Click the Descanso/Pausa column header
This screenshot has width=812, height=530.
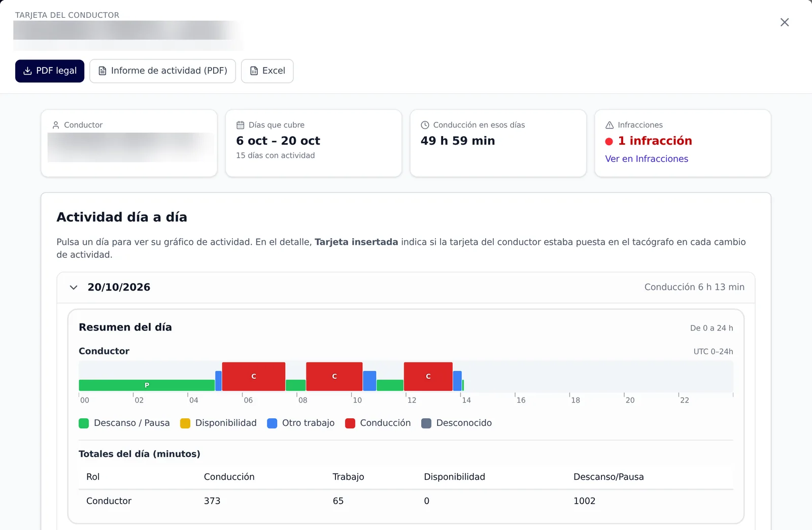click(x=608, y=477)
